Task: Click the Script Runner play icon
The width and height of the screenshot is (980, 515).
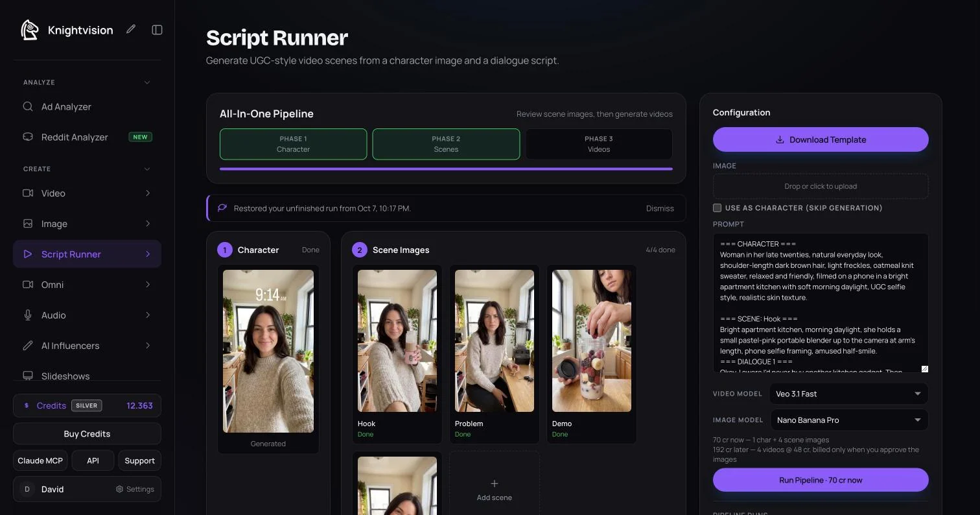Action: [28, 254]
